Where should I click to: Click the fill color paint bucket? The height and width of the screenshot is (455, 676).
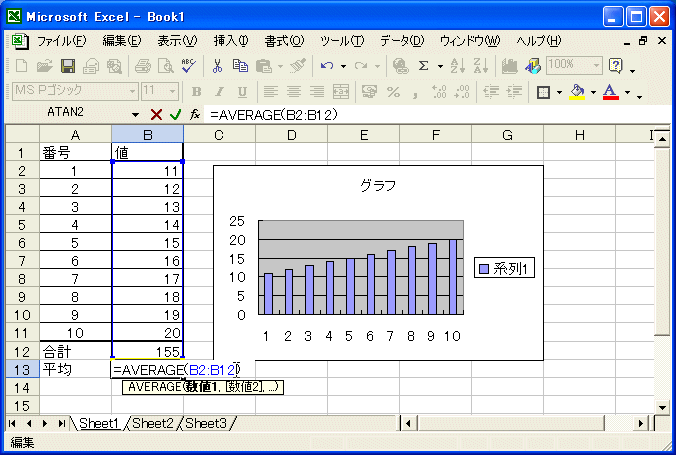[576, 92]
